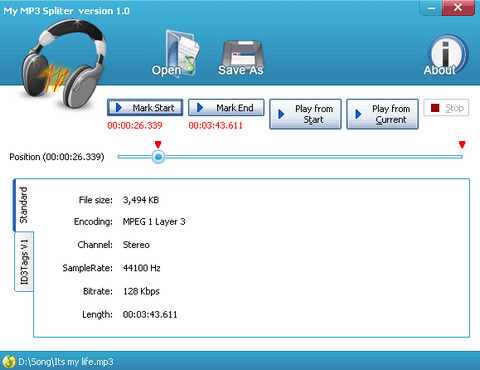Close the My MP3 Spliter window
480x370 pixels.
(x=458, y=8)
